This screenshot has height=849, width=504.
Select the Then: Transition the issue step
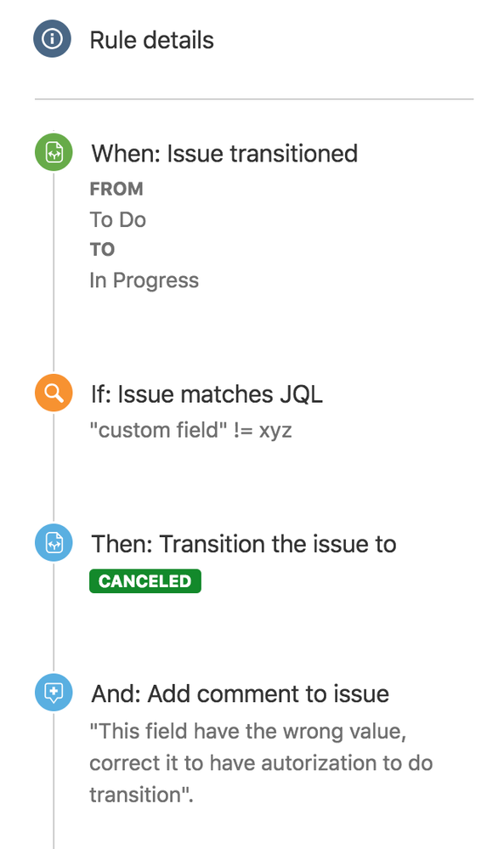pyautogui.click(x=243, y=543)
